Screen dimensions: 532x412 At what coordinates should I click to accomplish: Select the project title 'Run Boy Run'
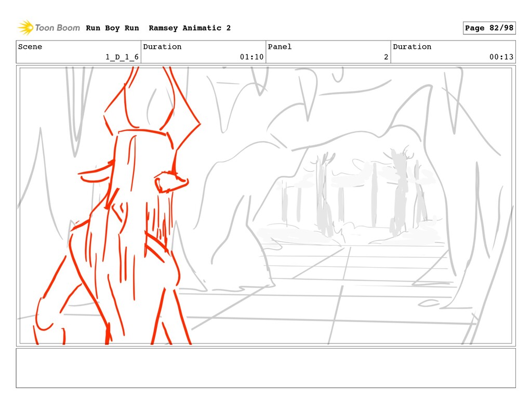pyautogui.click(x=112, y=28)
